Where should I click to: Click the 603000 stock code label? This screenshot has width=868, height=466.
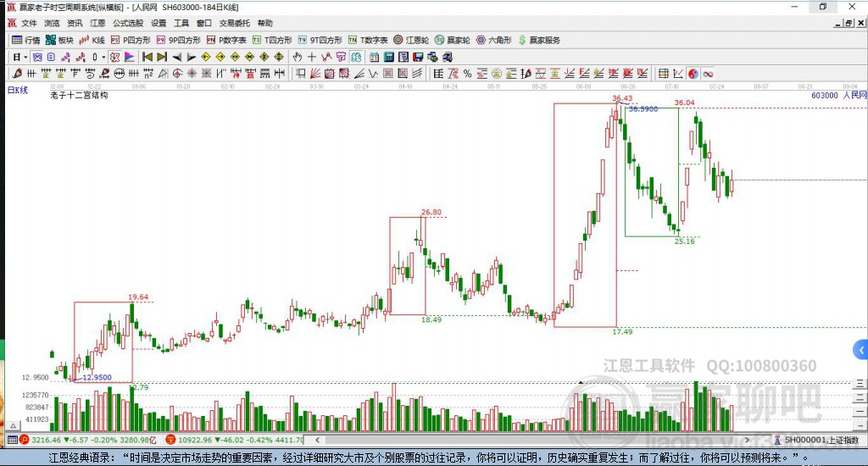click(x=824, y=95)
